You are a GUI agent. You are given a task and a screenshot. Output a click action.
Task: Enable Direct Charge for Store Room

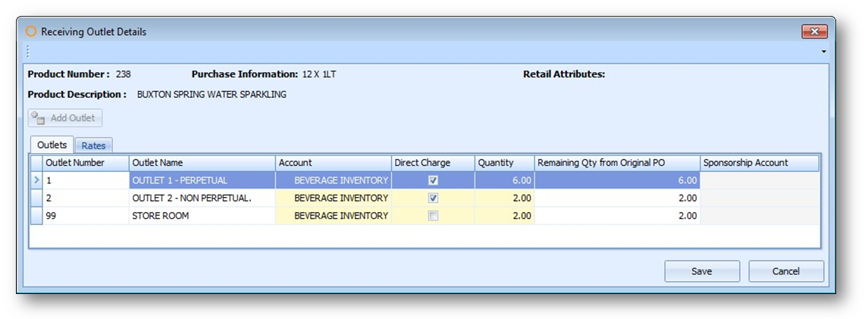coord(433,216)
